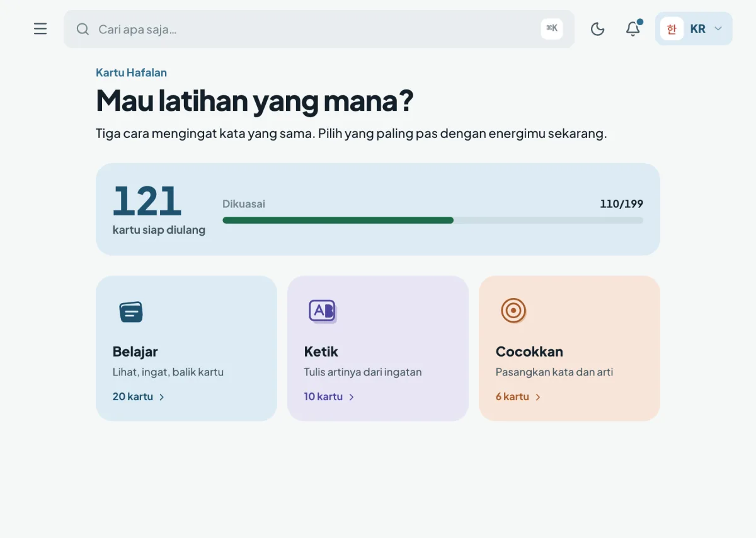Viewport: 756px width, 538px height.
Task: Click the Korean 한 language badge
Action: [x=672, y=29]
